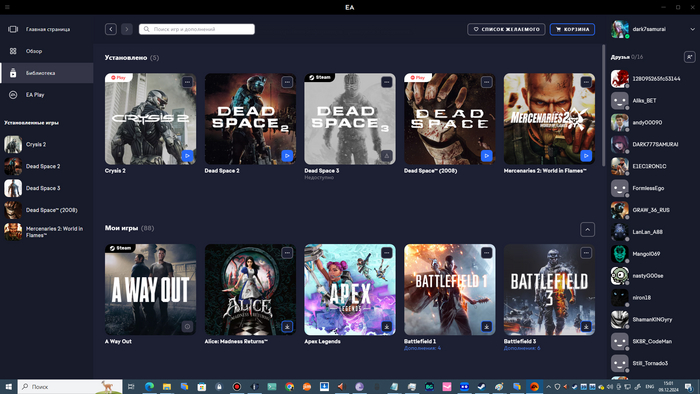Click play icon on Mercenaries 2 tile
Viewport: 700px width, 394px height.
click(x=586, y=156)
